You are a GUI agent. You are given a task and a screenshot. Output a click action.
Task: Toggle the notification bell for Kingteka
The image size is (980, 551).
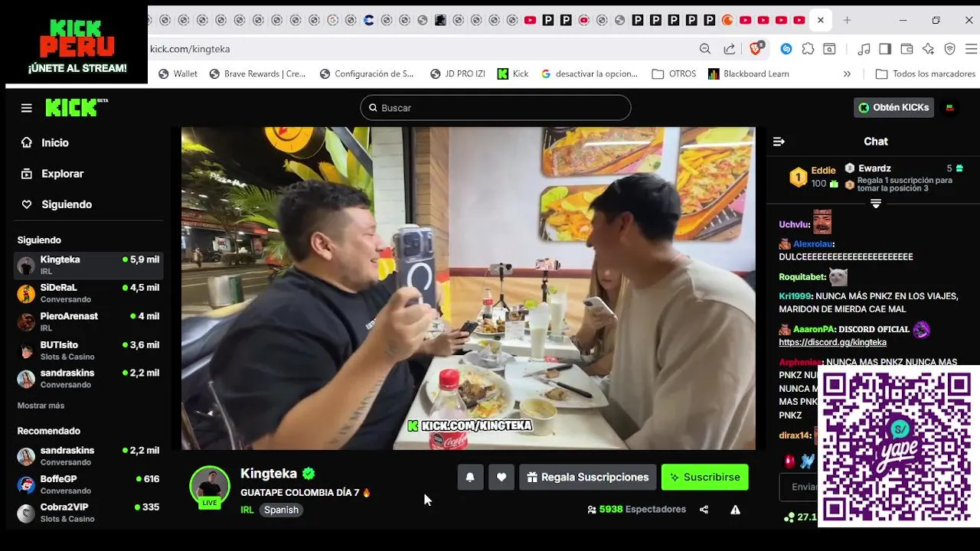coord(470,478)
